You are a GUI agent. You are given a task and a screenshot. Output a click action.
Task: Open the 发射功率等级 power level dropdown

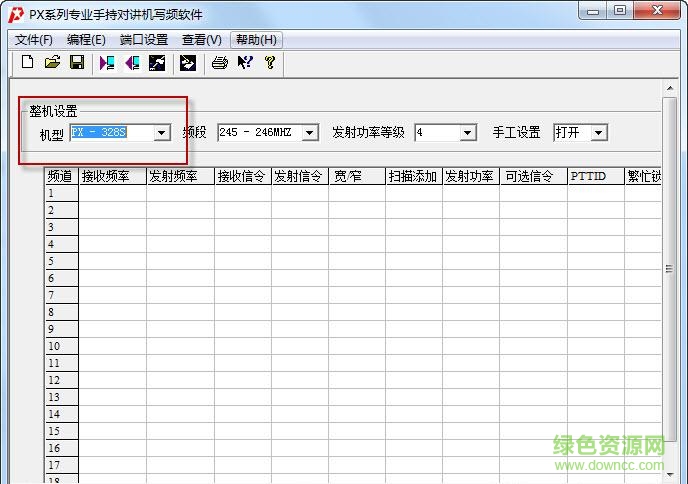pyautogui.click(x=467, y=133)
